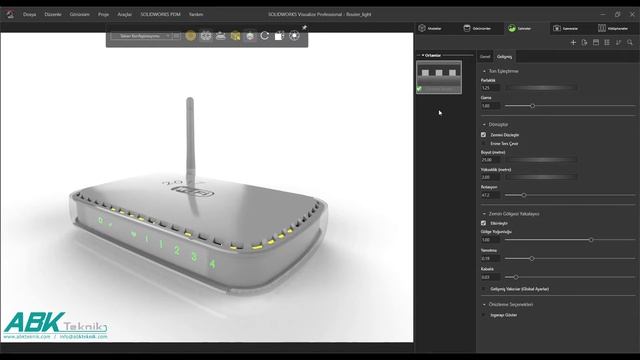640x360 pixels.
Task: Open the Düzenle menu
Action: click(53, 14)
